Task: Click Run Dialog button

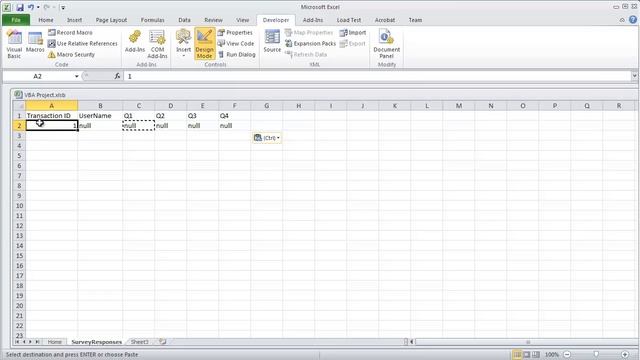Action: click(x=237, y=54)
